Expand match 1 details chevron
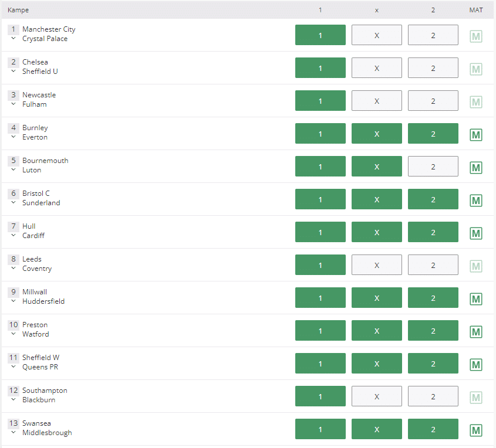Viewport: 496px width, 448px height. coord(14,38)
